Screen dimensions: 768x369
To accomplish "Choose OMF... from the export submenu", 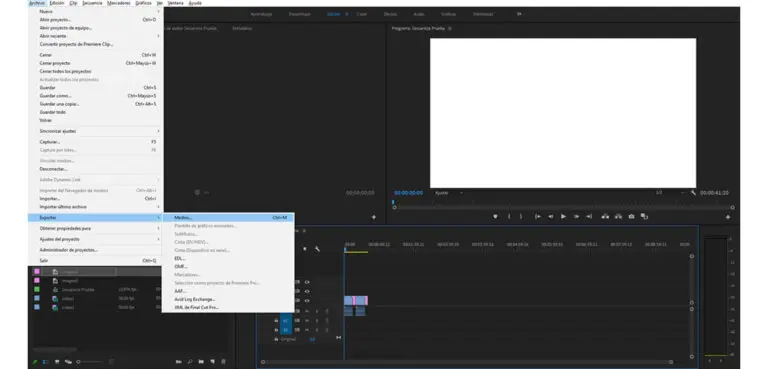I will [228, 267].
